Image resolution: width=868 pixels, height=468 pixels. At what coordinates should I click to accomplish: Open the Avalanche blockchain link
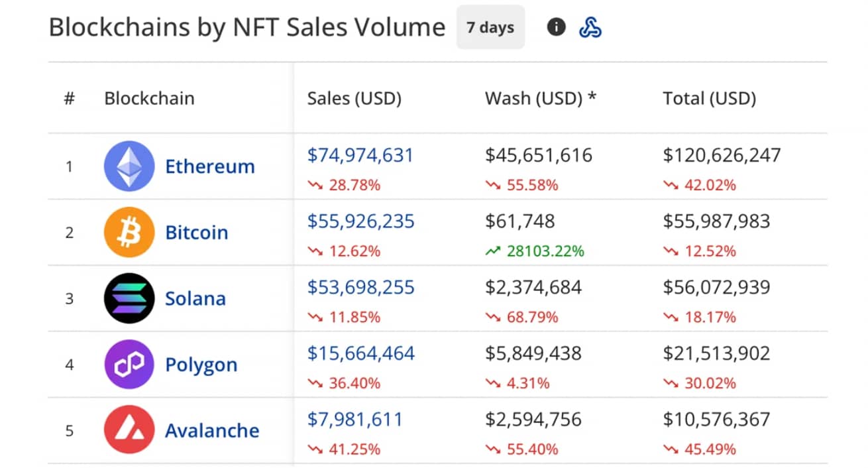[212, 431]
